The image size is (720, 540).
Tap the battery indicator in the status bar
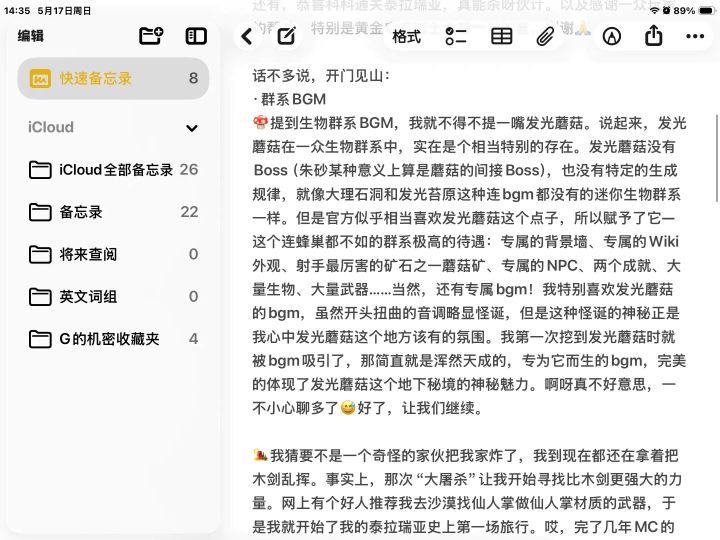point(706,11)
